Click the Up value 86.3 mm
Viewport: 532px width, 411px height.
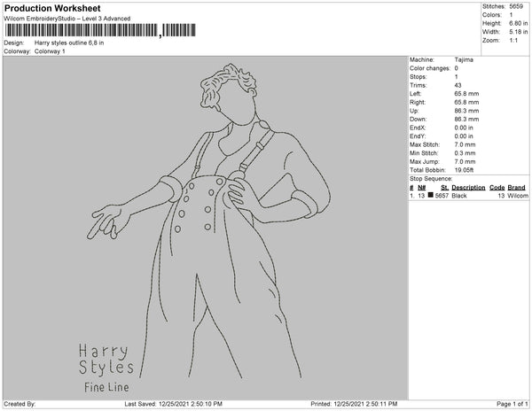point(466,111)
